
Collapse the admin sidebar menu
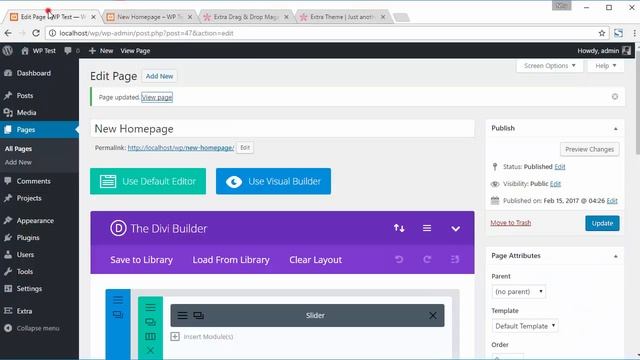[39, 328]
